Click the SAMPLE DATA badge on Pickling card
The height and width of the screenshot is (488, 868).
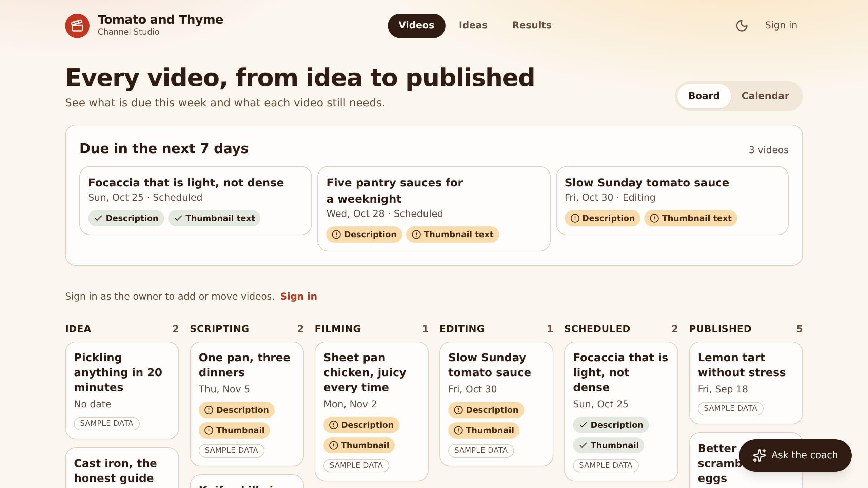[x=106, y=423]
